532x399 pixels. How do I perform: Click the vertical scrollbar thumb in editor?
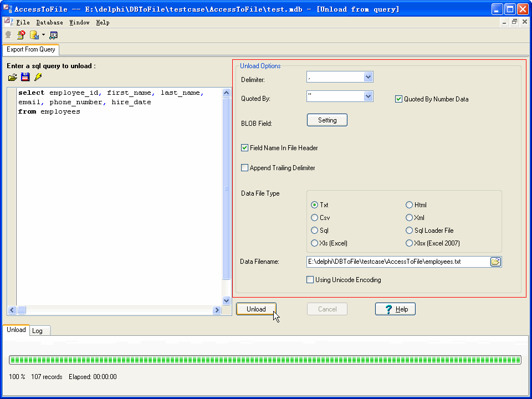(226, 188)
